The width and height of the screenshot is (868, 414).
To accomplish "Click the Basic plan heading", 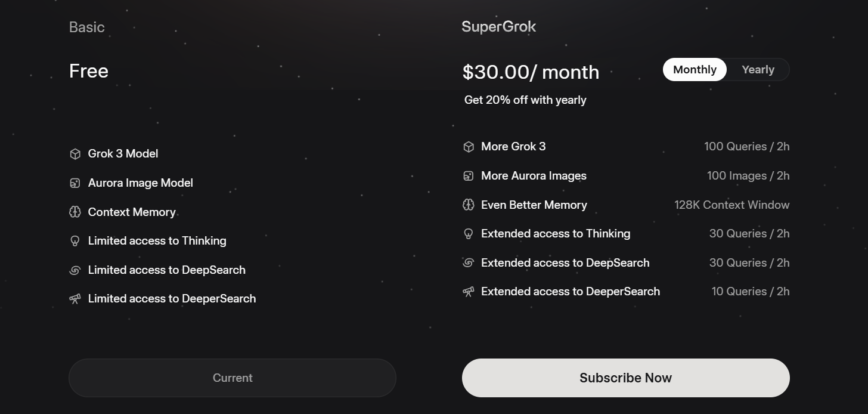I will point(87,27).
